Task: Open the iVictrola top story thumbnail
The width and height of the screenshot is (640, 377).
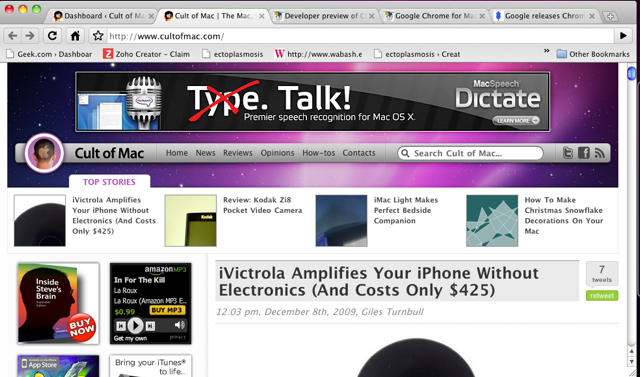Action: 40,221
